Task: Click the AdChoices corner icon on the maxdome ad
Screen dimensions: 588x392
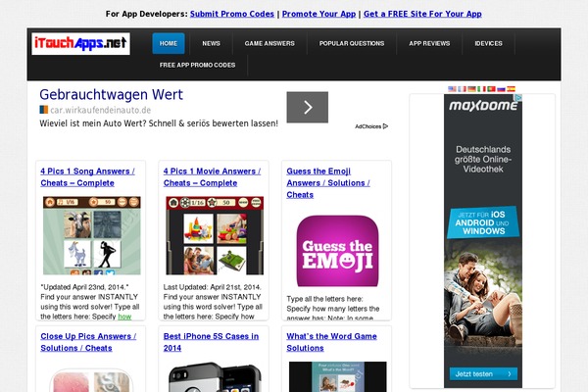Action: point(518,98)
